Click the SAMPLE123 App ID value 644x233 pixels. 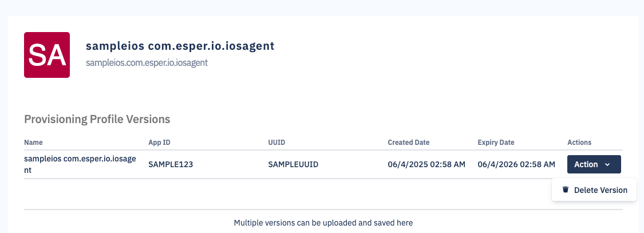[171, 164]
